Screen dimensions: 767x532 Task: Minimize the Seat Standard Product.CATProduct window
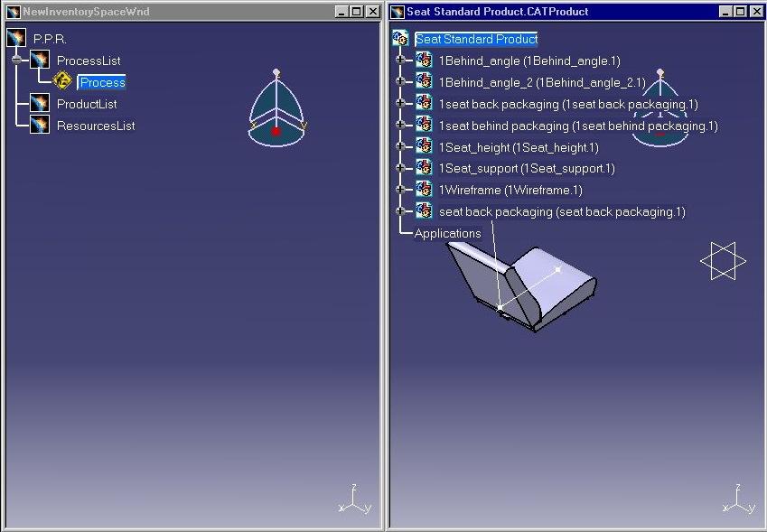click(726, 11)
